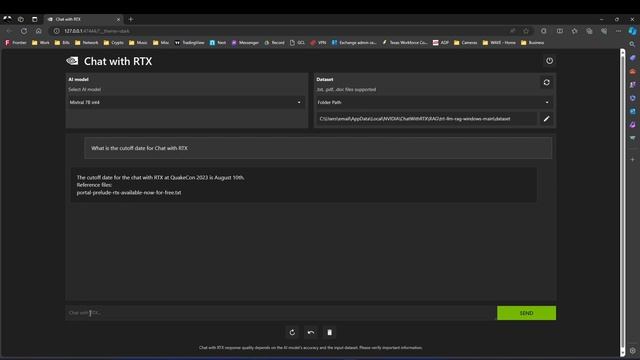Screen dimensions: 640x360
Task: Refresh the dataset with circular arrows icon
Action: (x=547, y=82)
